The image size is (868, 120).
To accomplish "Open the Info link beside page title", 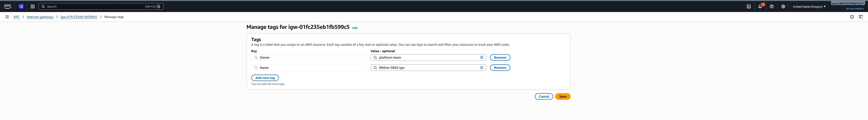I will pos(355,28).
